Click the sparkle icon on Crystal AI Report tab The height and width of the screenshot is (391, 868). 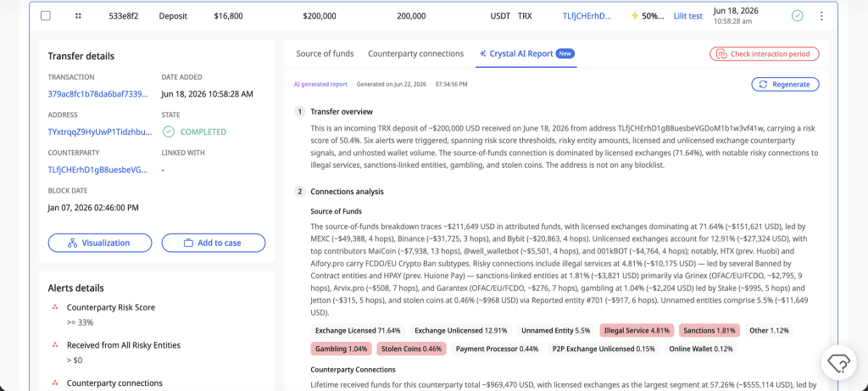pyautogui.click(x=482, y=53)
